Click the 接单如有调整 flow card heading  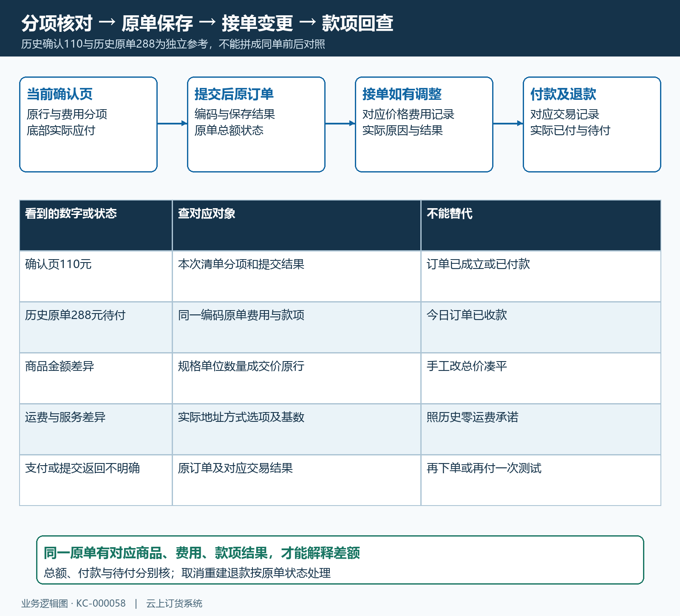click(402, 94)
